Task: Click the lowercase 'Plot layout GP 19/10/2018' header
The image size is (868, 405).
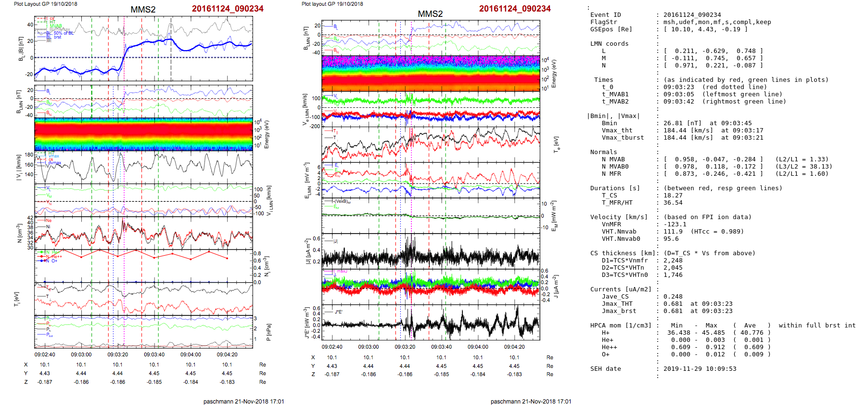Action: tap(332, 4)
